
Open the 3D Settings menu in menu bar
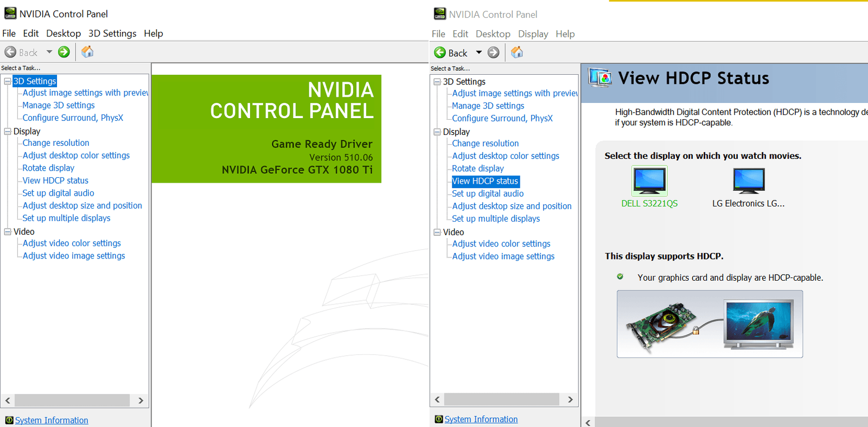(112, 34)
